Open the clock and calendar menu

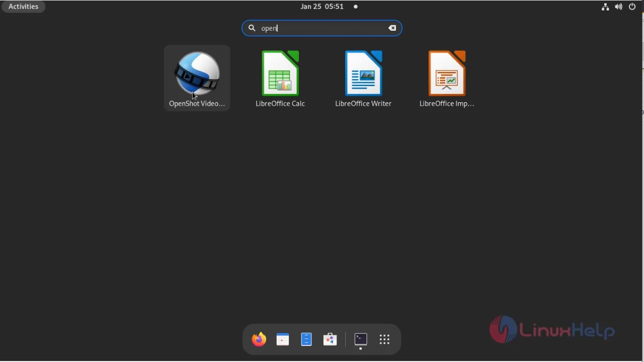[x=322, y=7]
